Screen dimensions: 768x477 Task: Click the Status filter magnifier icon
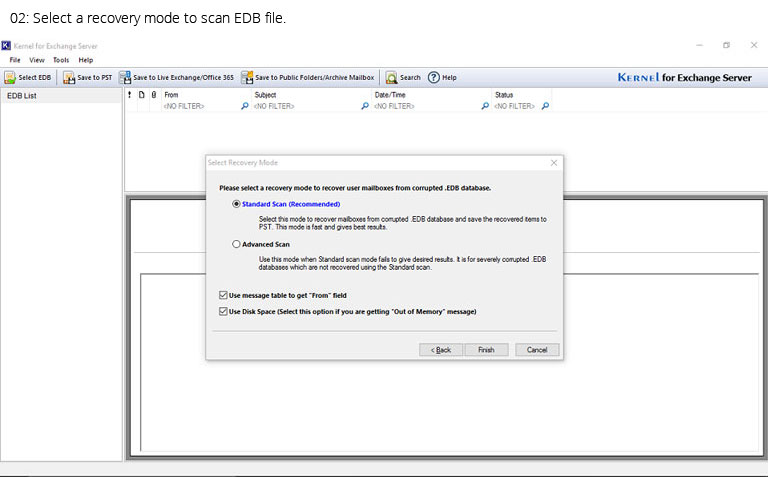coord(545,106)
